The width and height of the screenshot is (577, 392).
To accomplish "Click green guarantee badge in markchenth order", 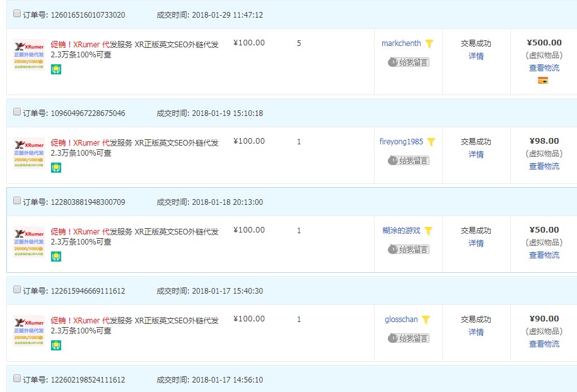I will [x=56, y=69].
